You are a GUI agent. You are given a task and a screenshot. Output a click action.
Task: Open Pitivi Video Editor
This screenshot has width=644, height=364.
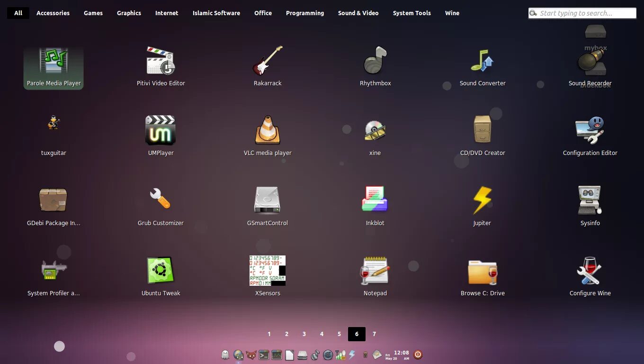click(x=161, y=67)
